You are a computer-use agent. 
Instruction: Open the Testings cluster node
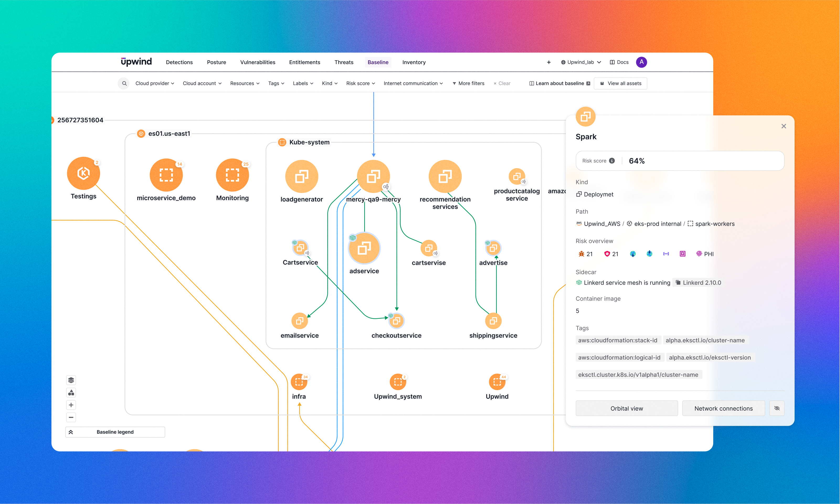coord(83,173)
